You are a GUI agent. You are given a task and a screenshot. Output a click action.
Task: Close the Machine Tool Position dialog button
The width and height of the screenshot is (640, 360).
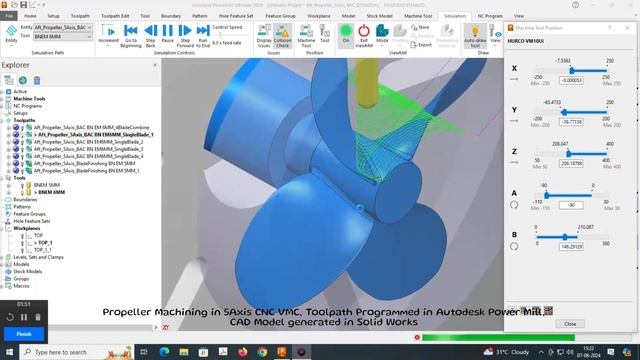pos(570,324)
